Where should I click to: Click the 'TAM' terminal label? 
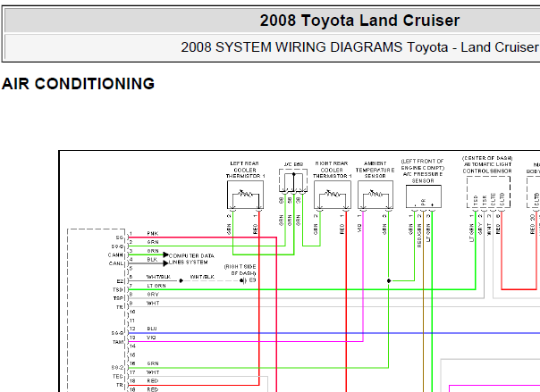[118, 342]
